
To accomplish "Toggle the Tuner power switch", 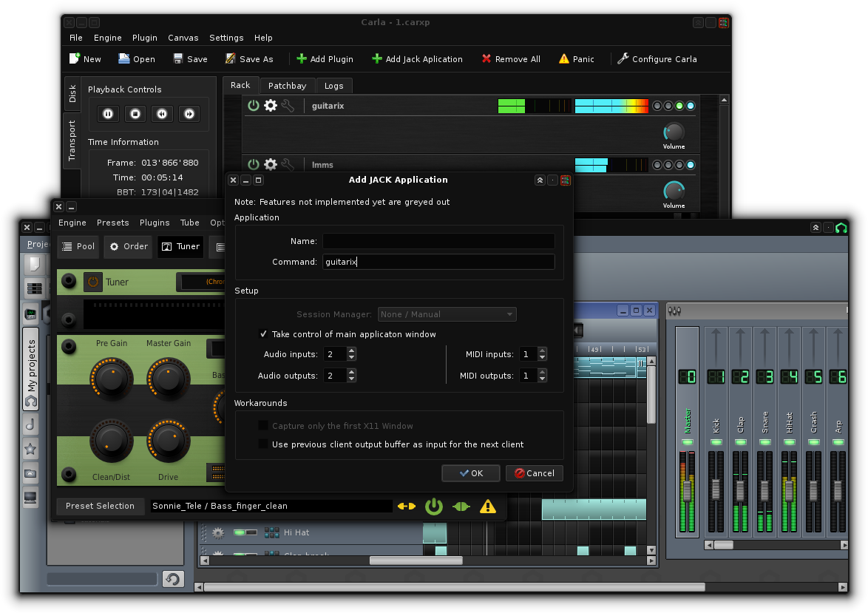I will coord(93,282).
